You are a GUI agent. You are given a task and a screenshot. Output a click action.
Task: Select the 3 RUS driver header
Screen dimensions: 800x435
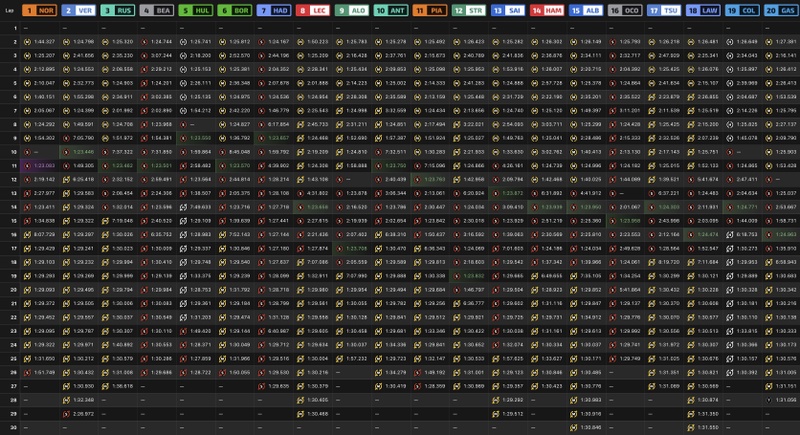pyautogui.click(x=117, y=10)
